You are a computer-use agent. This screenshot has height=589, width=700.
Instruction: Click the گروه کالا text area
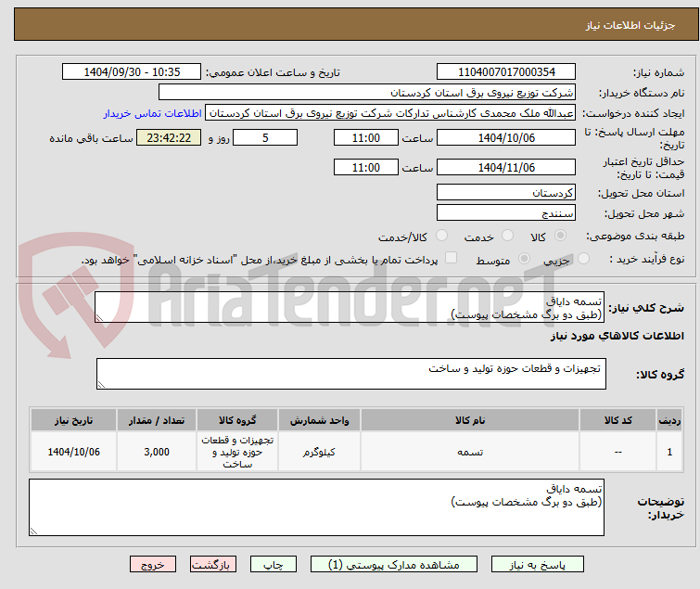point(351,374)
